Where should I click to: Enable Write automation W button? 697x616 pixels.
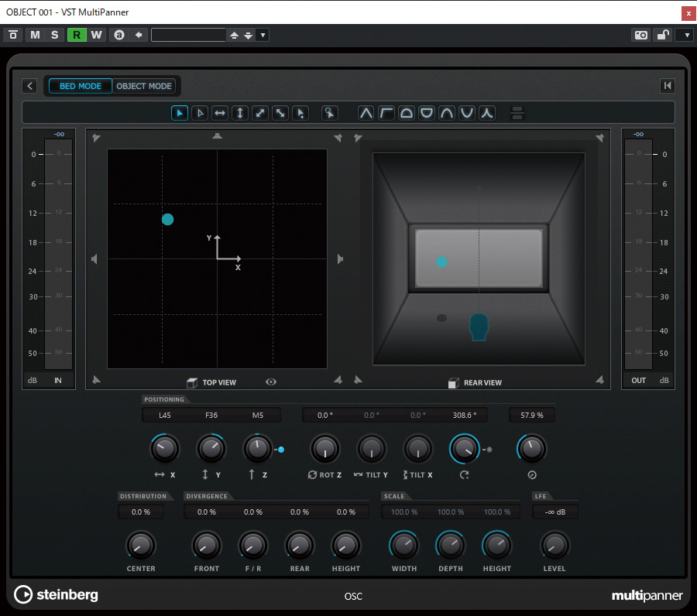click(97, 35)
